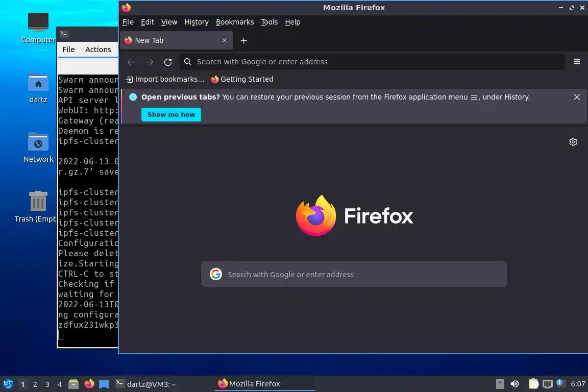Click the Google logo in search box
The height and width of the screenshot is (392, 588).
[x=215, y=274]
